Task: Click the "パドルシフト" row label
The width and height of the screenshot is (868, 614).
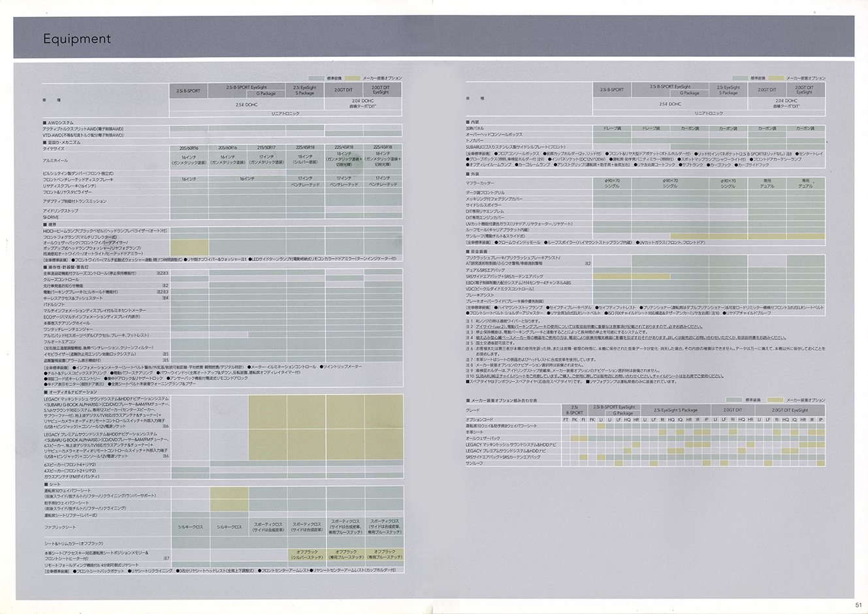Action: [54, 304]
